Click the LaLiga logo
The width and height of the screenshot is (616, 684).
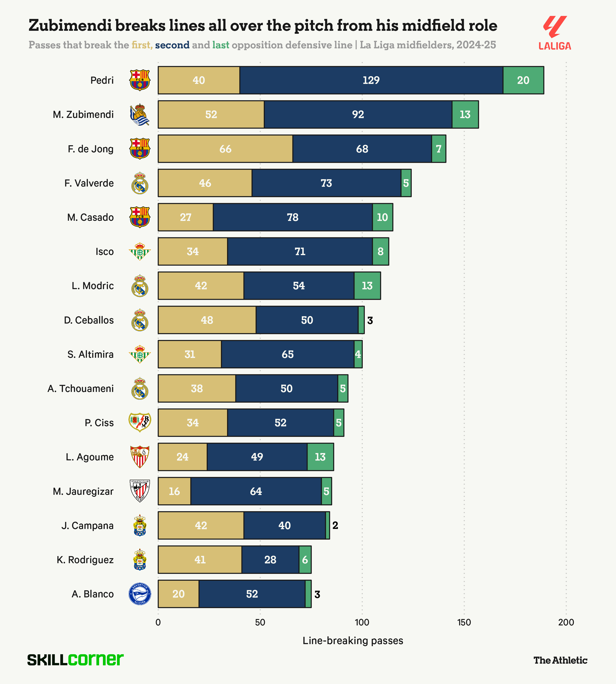click(x=554, y=33)
